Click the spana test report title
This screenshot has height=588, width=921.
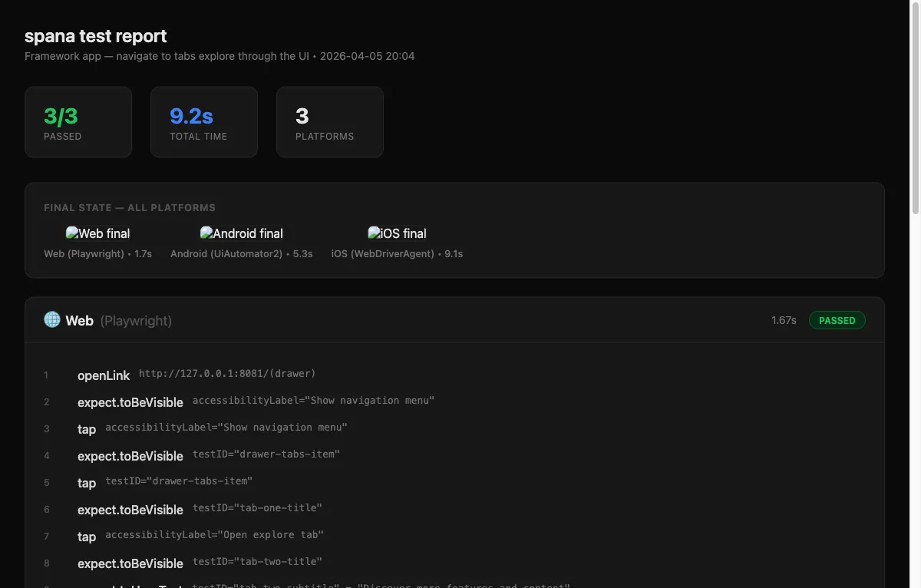[x=95, y=36]
